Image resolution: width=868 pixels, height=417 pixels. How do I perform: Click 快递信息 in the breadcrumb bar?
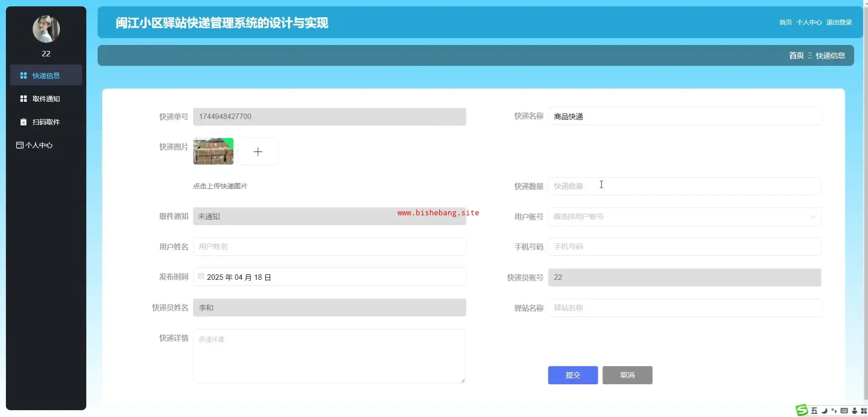pos(830,55)
